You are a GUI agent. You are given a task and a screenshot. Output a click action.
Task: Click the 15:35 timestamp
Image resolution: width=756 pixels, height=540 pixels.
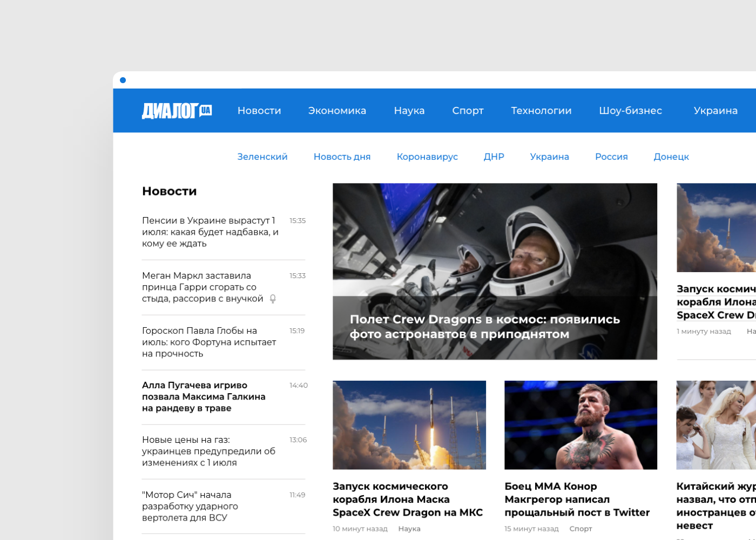point(298,221)
